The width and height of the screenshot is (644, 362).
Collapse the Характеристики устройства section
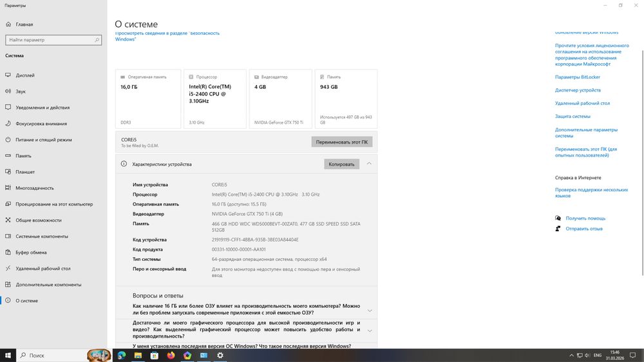pos(369,164)
